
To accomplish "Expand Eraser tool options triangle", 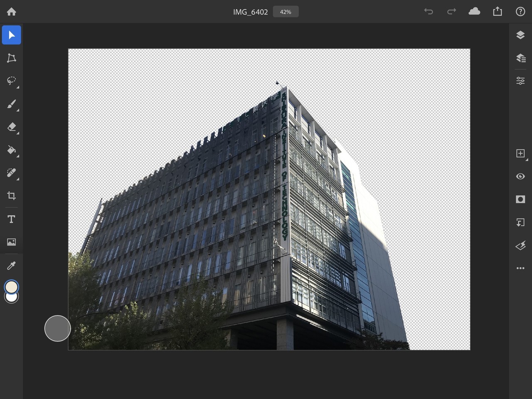I will point(18,133).
